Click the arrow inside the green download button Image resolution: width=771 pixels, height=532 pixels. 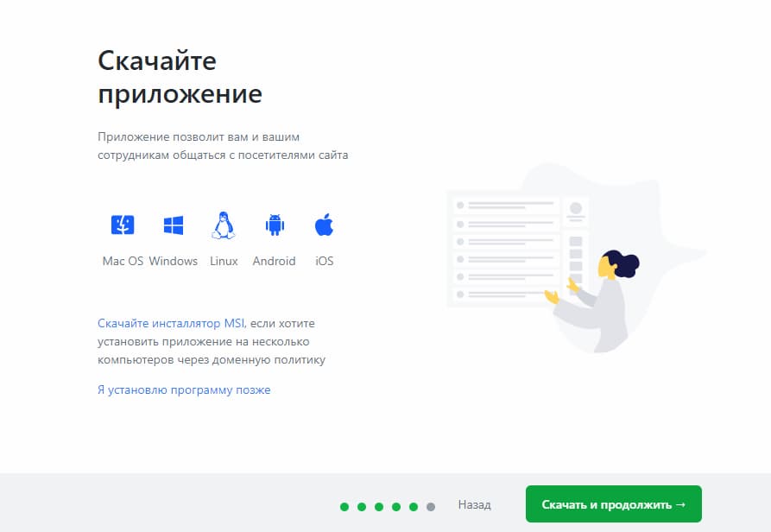pos(679,503)
